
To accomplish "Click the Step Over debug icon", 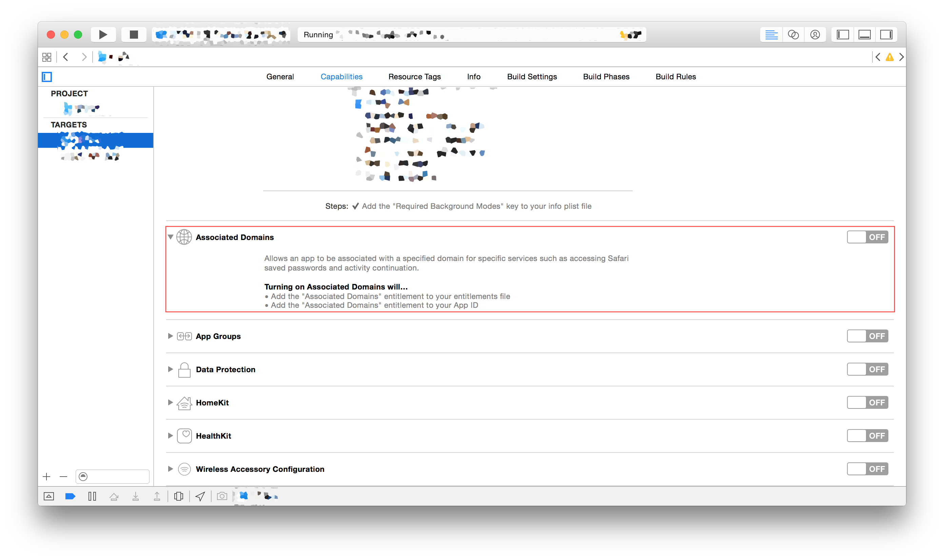I will (114, 496).
